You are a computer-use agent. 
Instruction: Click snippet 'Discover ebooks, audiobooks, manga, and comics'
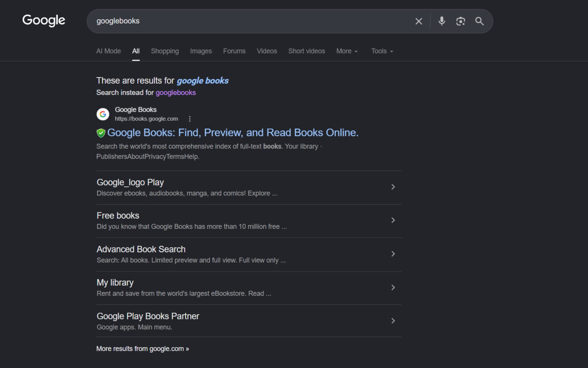click(187, 193)
